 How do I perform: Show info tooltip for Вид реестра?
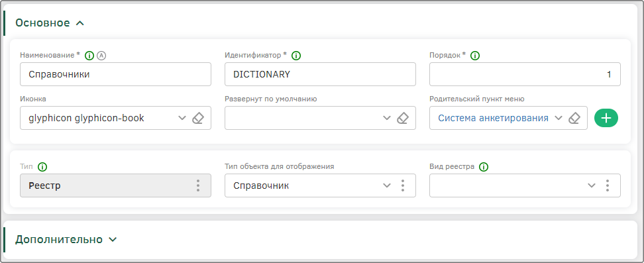[x=484, y=167]
